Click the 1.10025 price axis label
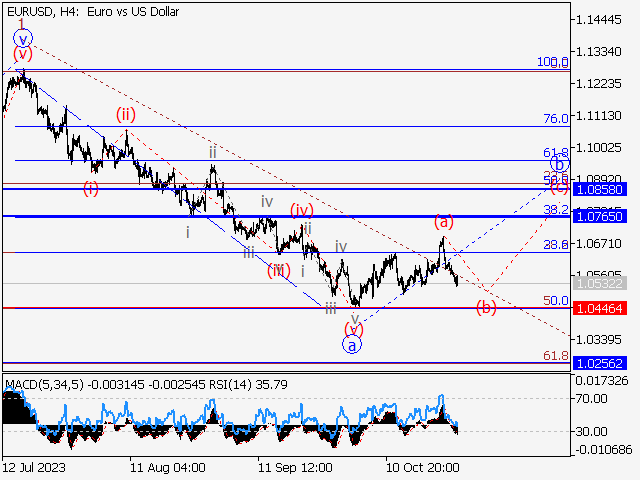 coord(599,147)
